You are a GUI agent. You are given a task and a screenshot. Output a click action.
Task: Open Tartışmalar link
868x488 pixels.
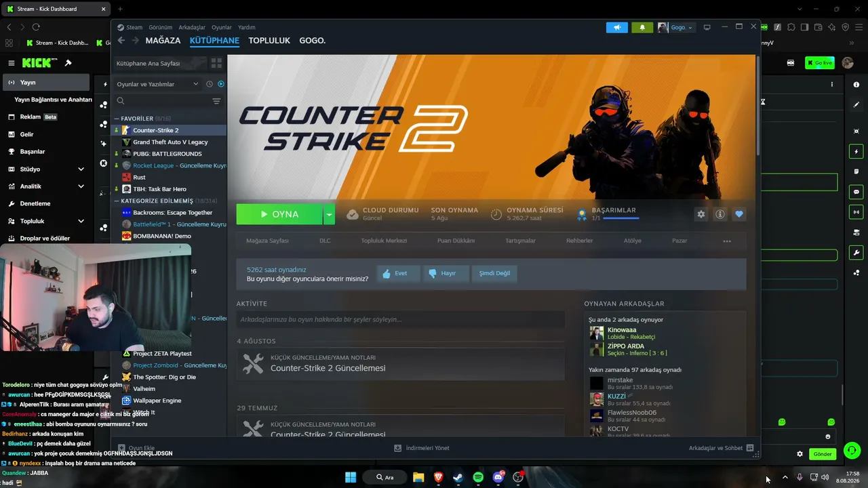click(x=520, y=241)
